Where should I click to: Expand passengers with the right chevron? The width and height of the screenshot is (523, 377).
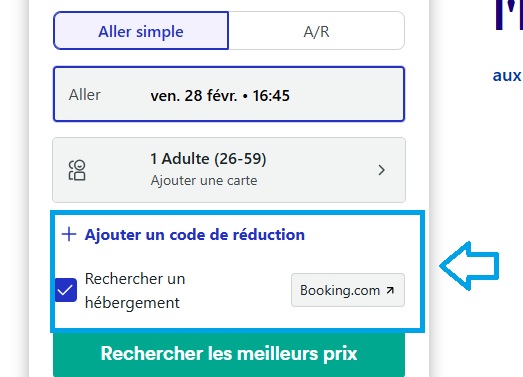tap(382, 170)
